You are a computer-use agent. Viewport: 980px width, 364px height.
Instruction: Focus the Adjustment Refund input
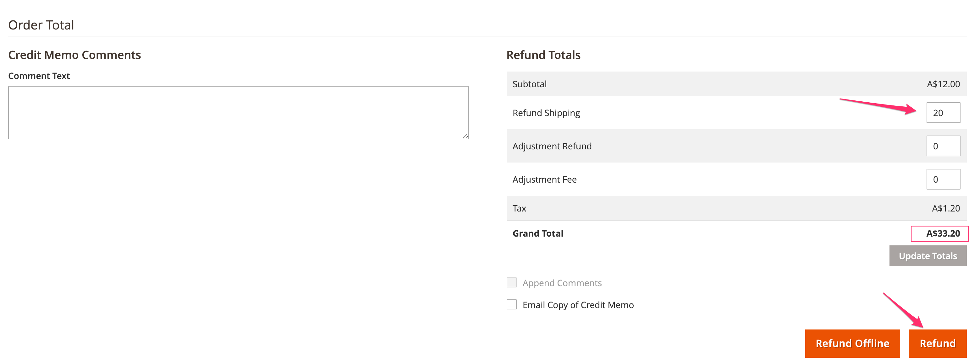pos(943,146)
